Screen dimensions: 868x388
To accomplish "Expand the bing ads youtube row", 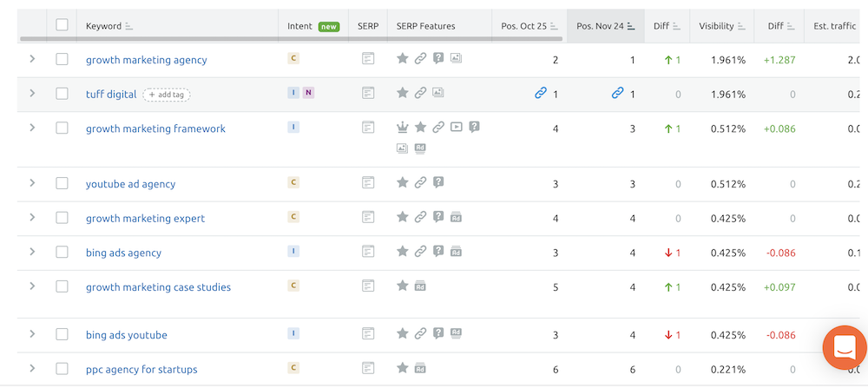I will (32, 333).
